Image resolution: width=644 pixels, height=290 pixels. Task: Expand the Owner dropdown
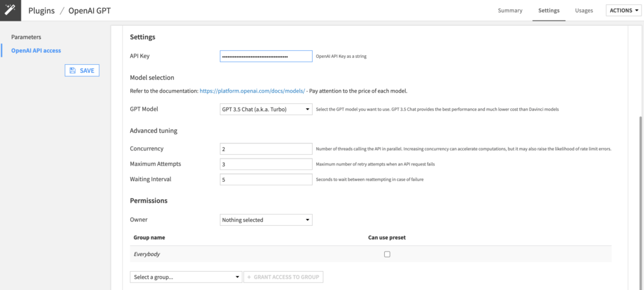(x=266, y=220)
